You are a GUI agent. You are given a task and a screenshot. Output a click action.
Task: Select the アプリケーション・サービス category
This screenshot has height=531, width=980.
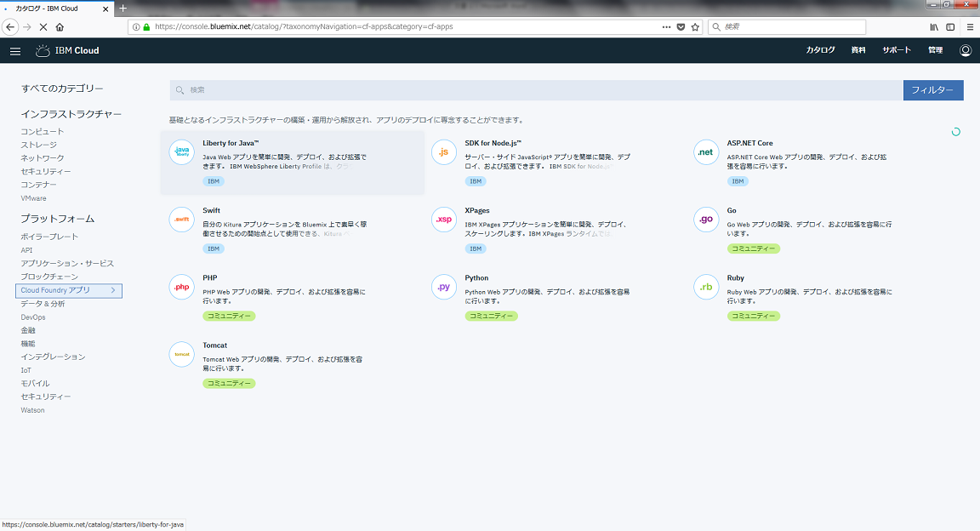click(67, 263)
